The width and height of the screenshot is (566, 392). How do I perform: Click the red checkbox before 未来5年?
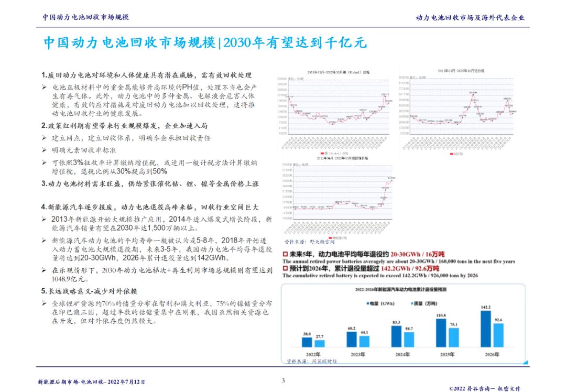pos(285,254)
